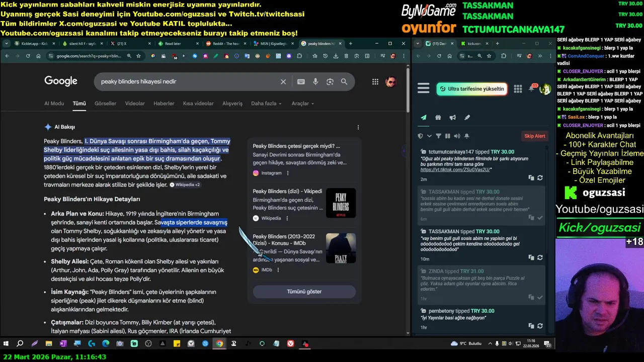Open Windows taskbar search

coord(20,344)
